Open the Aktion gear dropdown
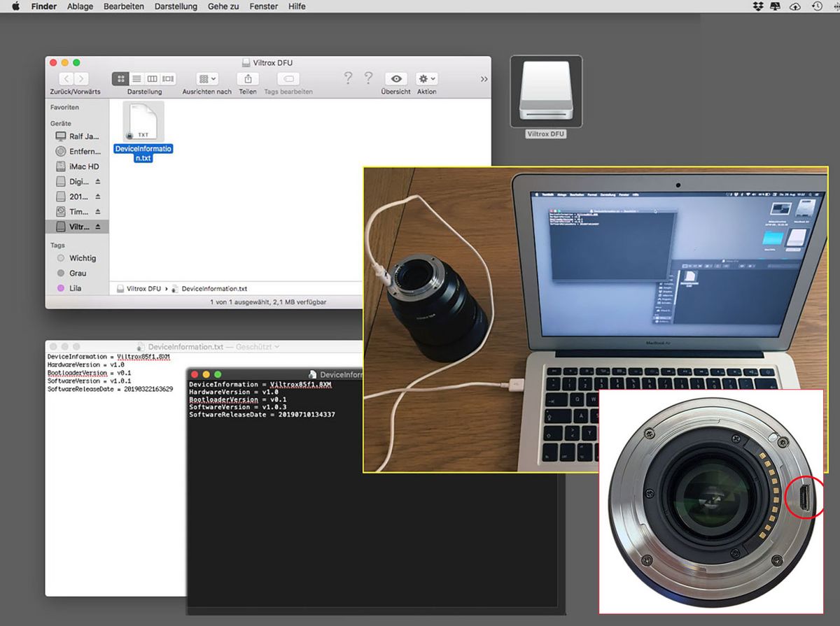The height and width of the screenshot is (626, 840). pyautogui.click(x=427, y=79)
